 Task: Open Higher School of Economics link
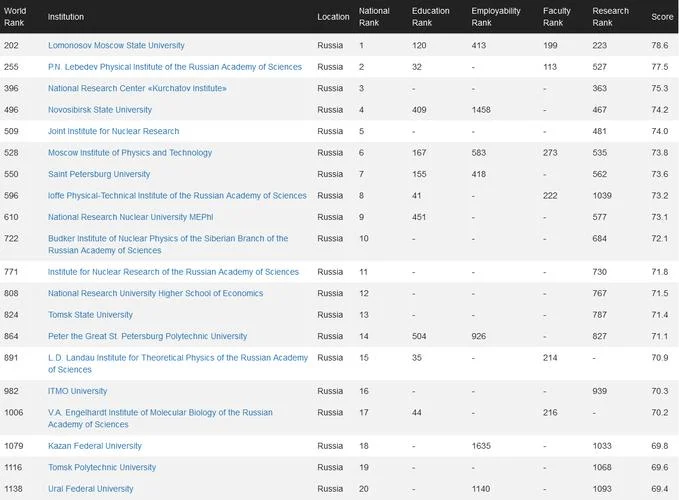155,294
